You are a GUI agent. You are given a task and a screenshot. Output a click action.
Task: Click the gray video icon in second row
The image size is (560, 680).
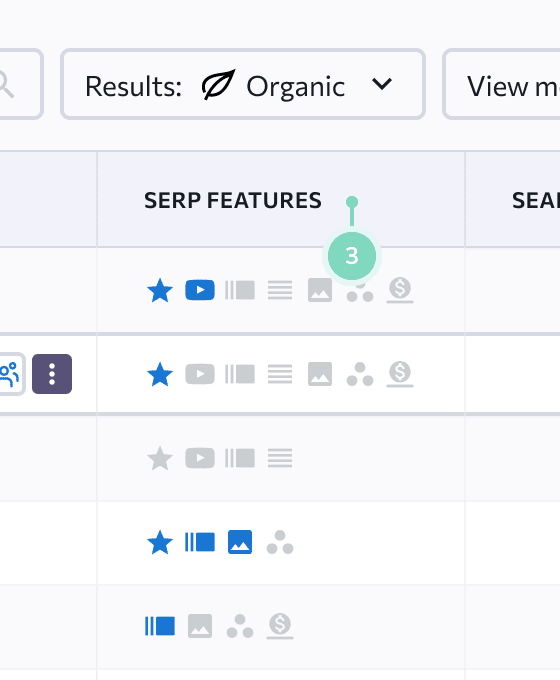(200, 374)
